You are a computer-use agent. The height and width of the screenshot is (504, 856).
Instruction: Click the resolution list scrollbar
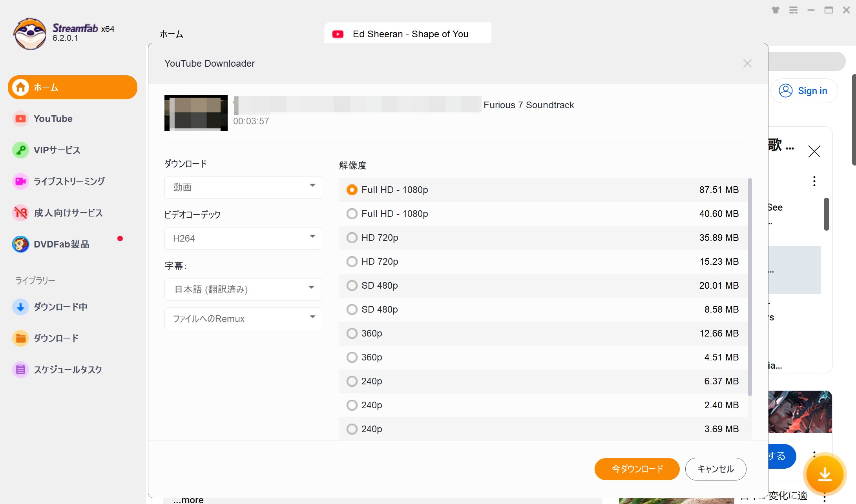coord(750,287)
